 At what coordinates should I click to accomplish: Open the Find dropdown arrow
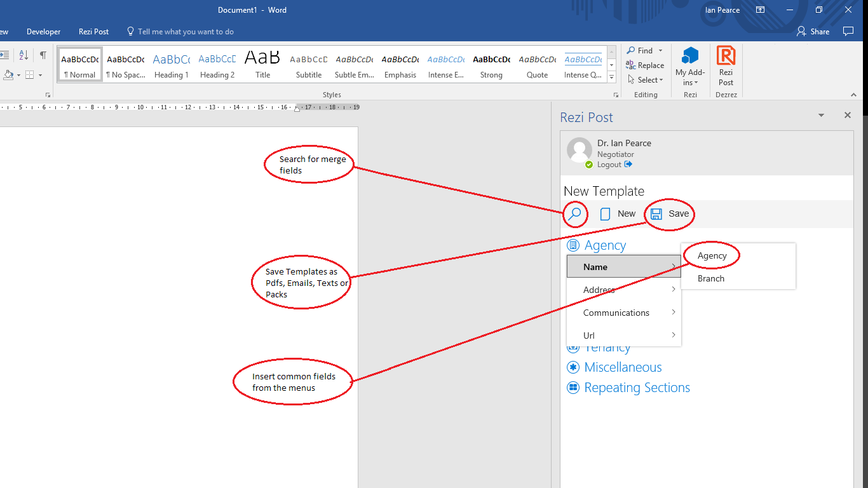(660, 51)
